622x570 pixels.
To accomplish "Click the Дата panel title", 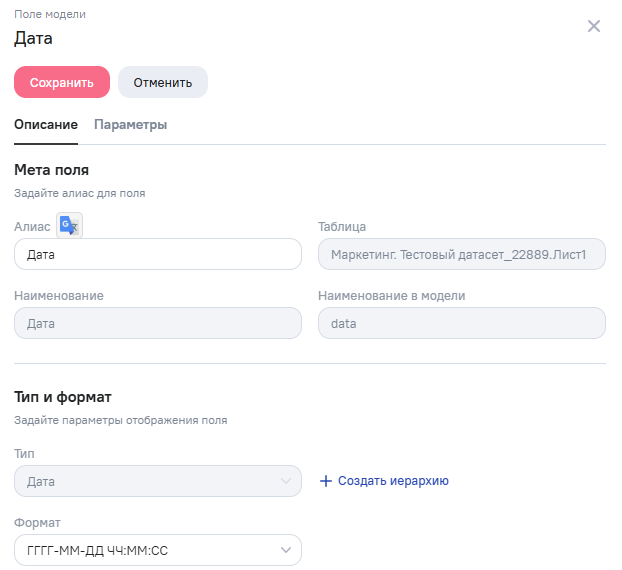I will pos(33,39).
